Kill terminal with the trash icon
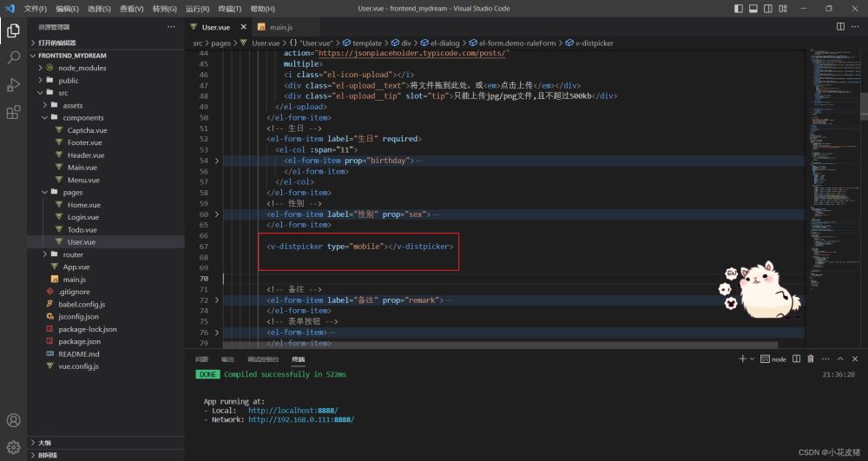The height and width of the screenshot is (461, 868). (x=809, y=359)
